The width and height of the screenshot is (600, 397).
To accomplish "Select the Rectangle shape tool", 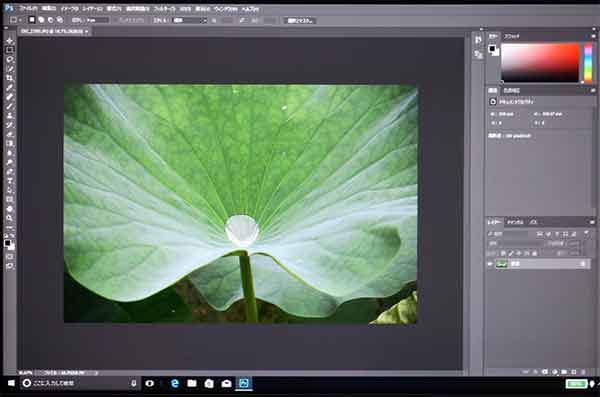I will click(x=10, y=199).
